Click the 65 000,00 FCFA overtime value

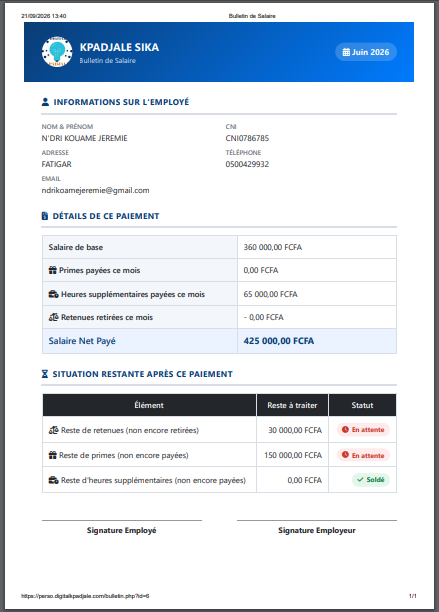click(x=270, y=294)
